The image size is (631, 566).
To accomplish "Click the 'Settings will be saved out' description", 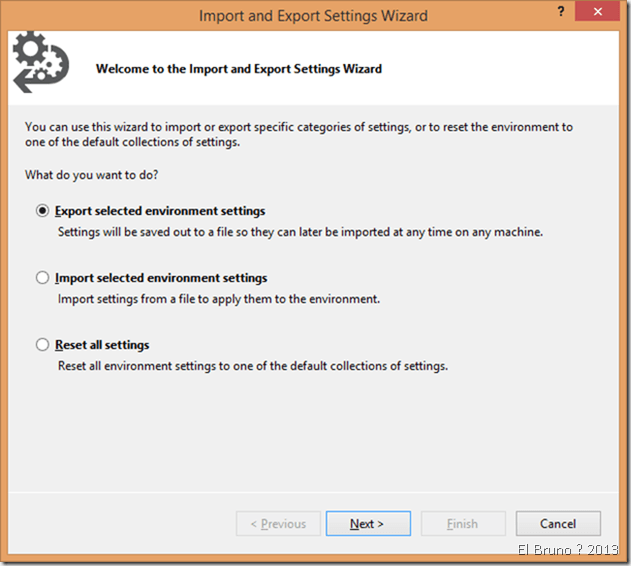I will click(x=299, y=232).
